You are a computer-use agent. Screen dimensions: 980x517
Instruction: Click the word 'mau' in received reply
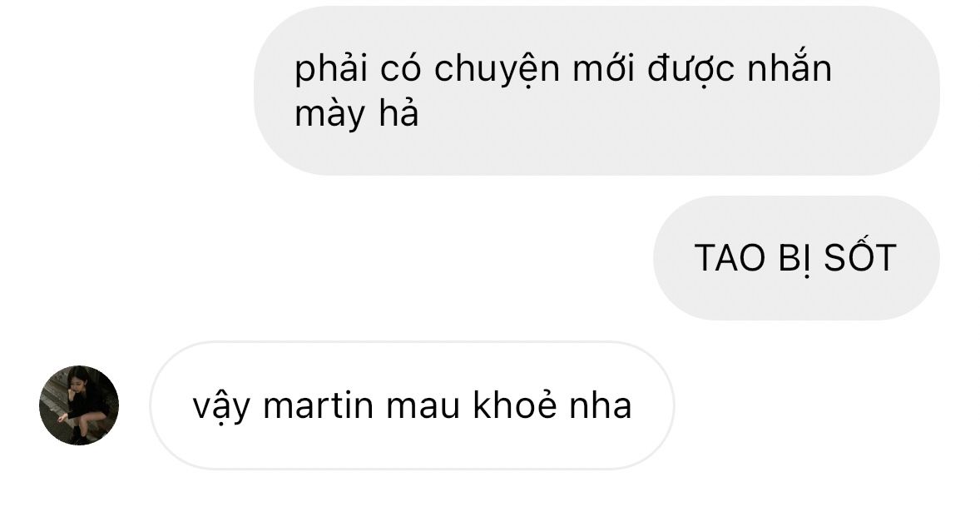point(423,406)
